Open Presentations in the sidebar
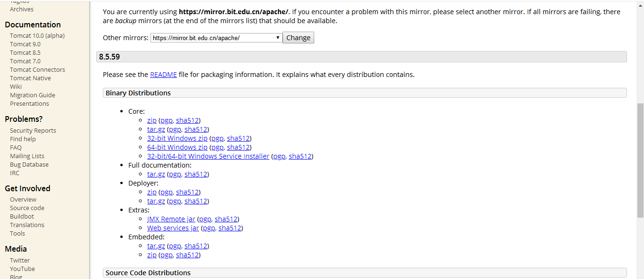The width and height of the screenshot is (644, 279). (29, 103)
